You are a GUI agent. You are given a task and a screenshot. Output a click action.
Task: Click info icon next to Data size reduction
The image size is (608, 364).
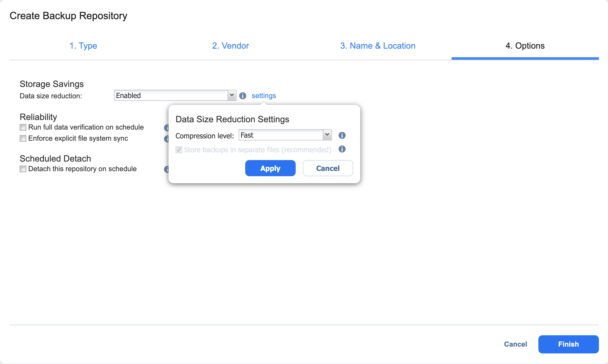[x=242, y=96]
